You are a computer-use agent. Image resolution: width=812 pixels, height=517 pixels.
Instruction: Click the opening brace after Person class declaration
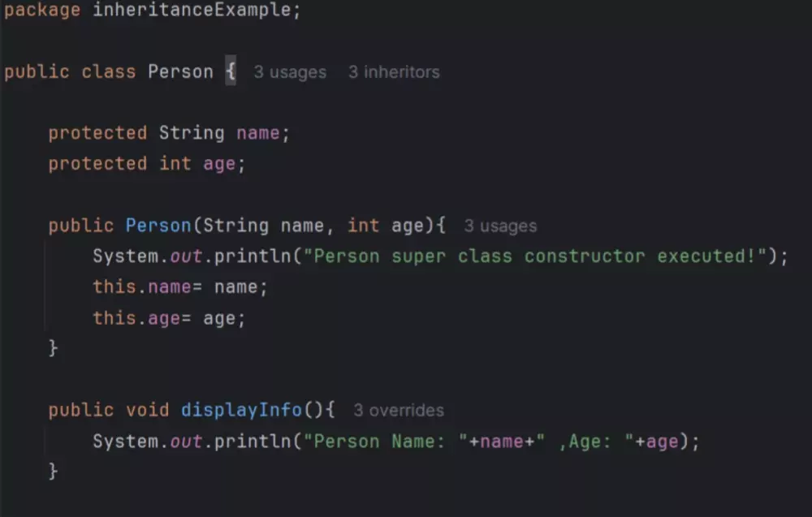[229, 71]
